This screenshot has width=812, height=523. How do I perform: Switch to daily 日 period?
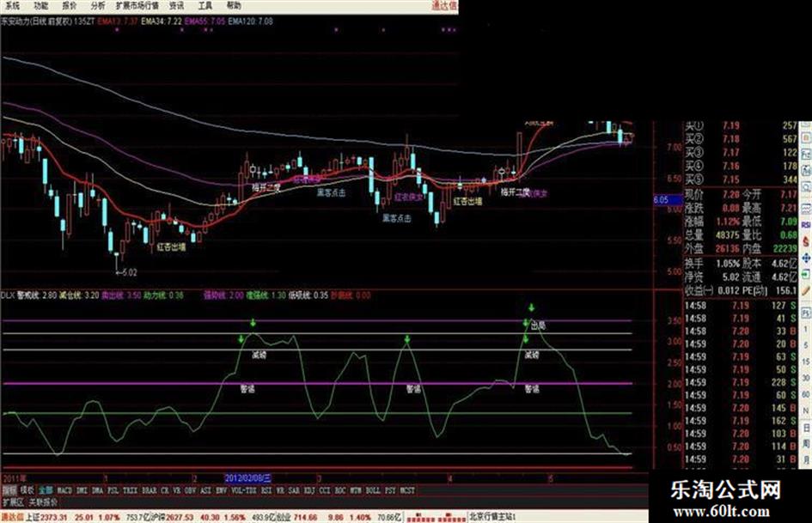[806, 428]
